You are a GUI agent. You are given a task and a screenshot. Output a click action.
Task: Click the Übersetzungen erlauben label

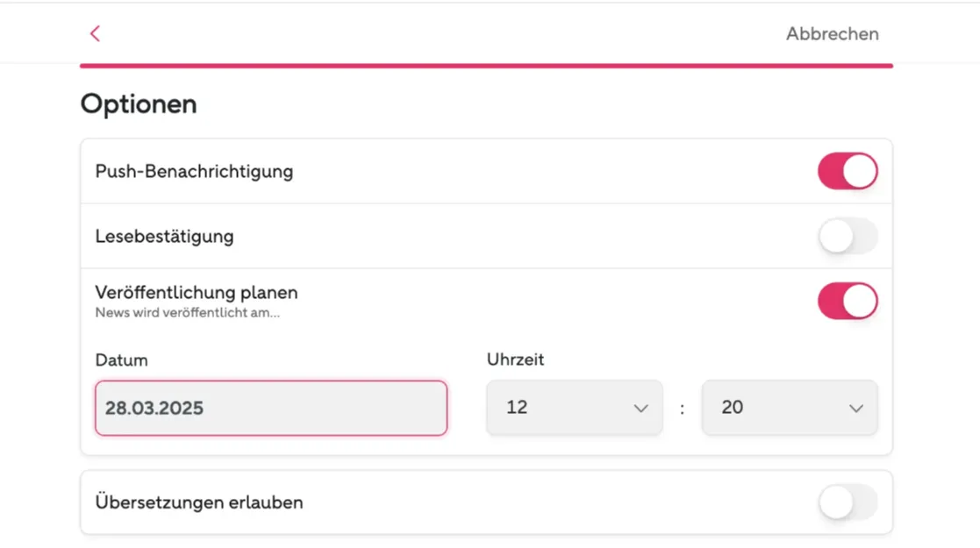click(199, 502)
